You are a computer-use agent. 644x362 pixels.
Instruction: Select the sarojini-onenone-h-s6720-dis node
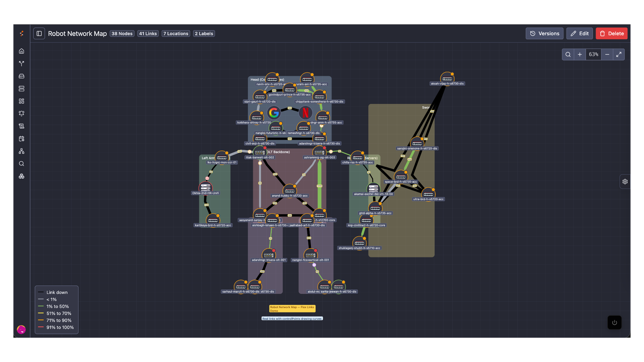[417, 143]
